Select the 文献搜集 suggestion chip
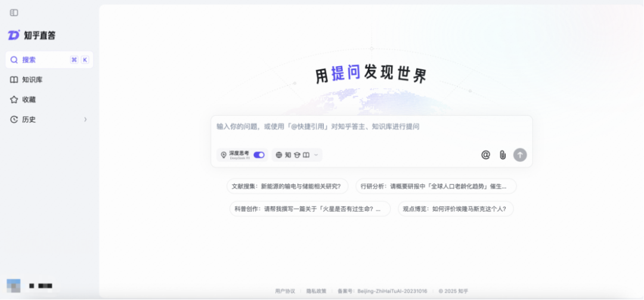The height and width of the screenshot is (300, 644). (287, 186)
